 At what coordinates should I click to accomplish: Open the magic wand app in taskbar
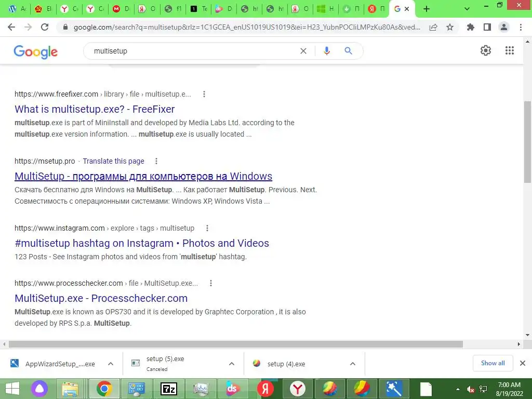(x=394, y=389)
